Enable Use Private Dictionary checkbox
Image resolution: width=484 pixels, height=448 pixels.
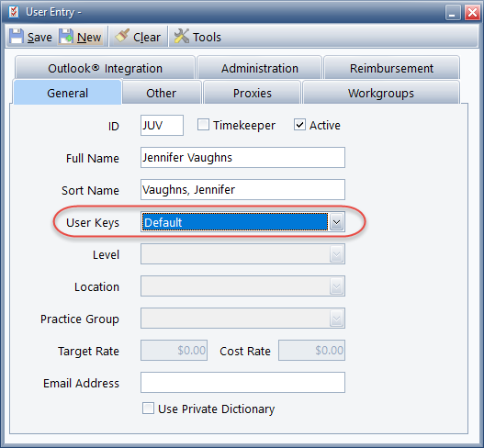tap(148, 409)
